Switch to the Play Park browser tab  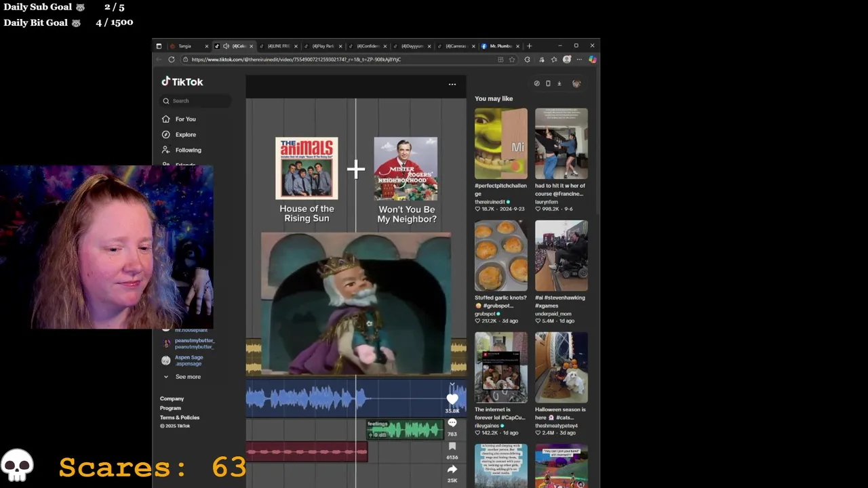pyautogui.click(x=323, y=46)
